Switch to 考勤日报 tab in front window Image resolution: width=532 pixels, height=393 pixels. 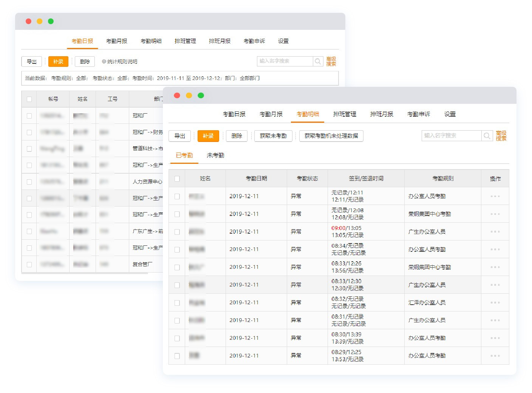[234, 114]
